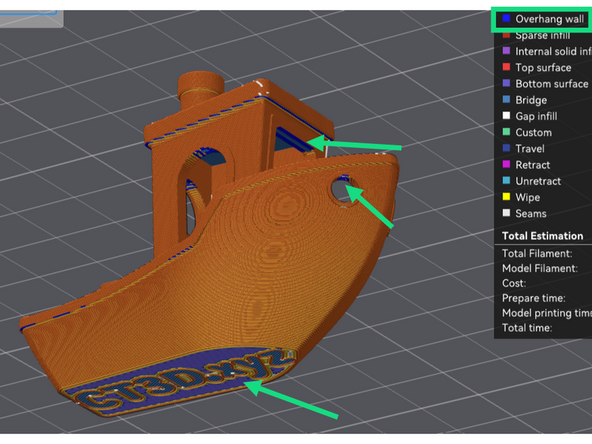Click the Gap infill white swatch
592x444 pixels.
[506, 116]
